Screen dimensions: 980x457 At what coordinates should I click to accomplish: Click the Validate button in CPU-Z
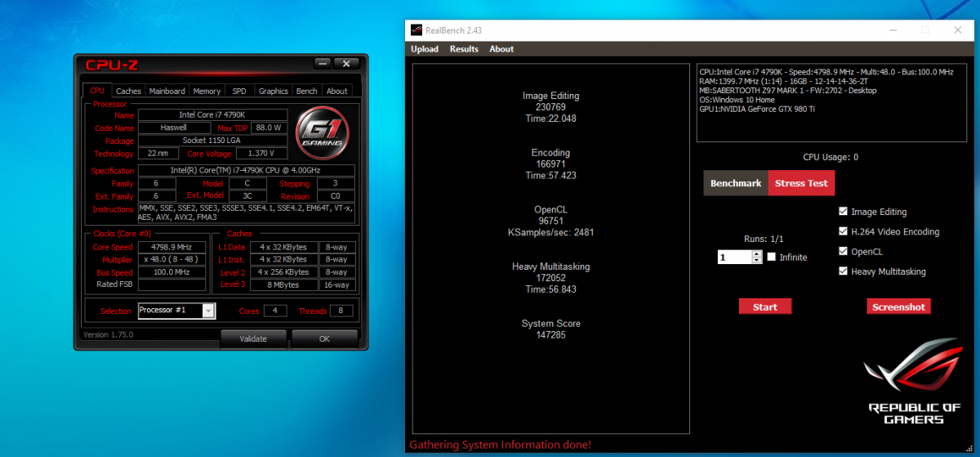pyautogui.click(x=253, y=338)
